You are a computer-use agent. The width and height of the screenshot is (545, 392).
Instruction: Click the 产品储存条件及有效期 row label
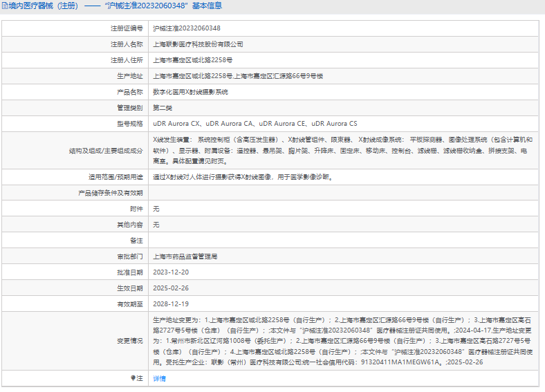click(110, 193)
